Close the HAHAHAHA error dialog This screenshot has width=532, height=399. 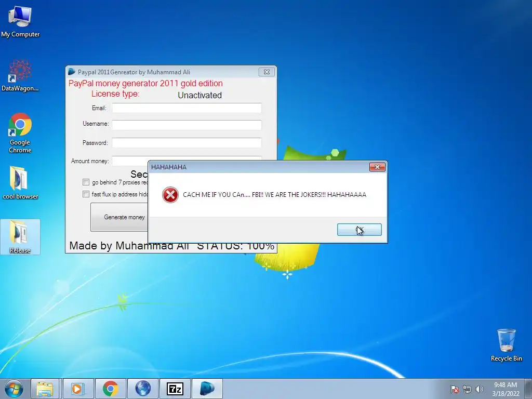click(377, 167)
